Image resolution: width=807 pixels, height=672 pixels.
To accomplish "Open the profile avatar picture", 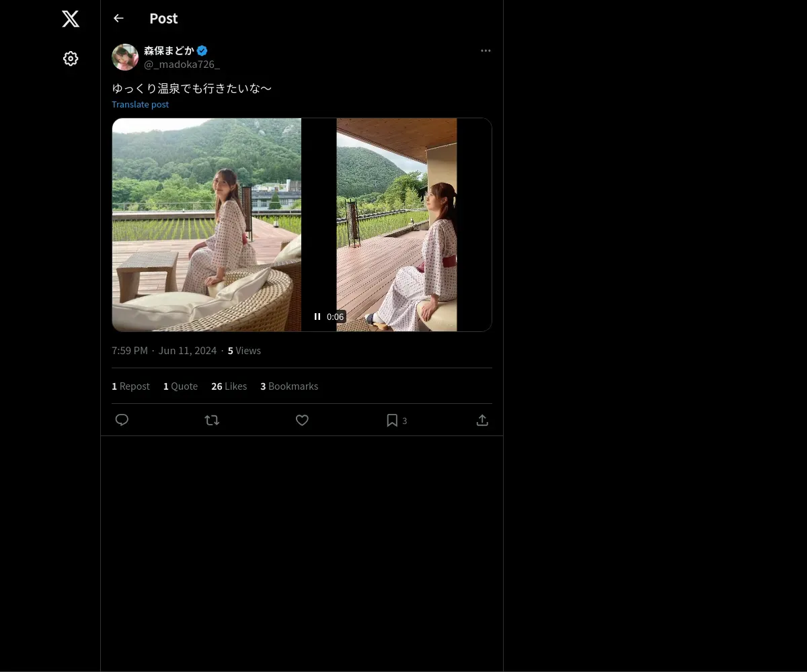I will [x=125, y=57].
